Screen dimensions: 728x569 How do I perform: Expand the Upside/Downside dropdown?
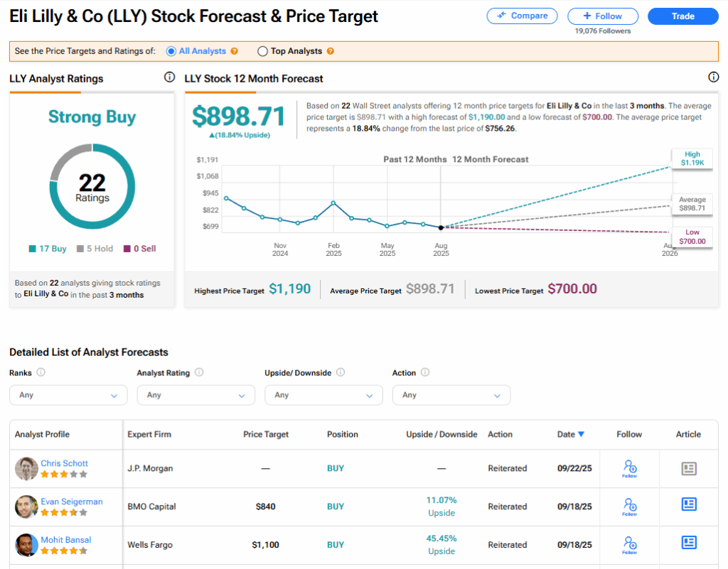pyautogui.click(x=323, y=395)
